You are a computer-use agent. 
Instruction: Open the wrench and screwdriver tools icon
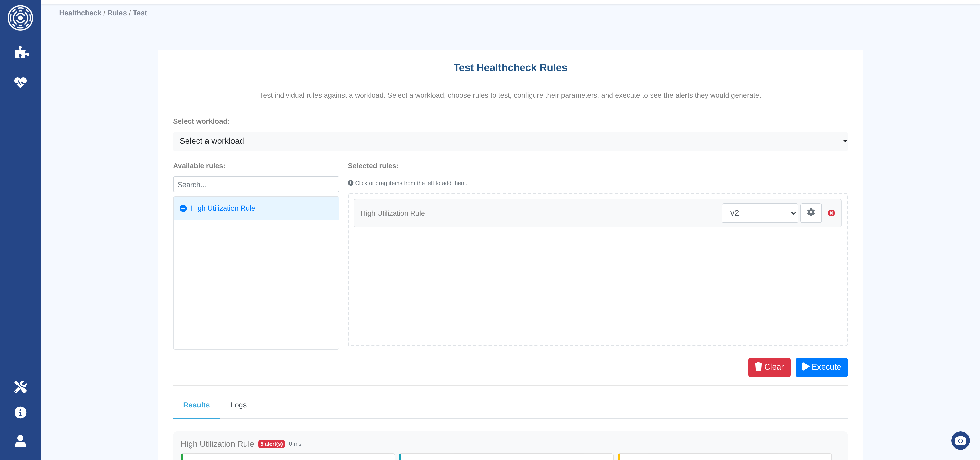click(20, 386)
